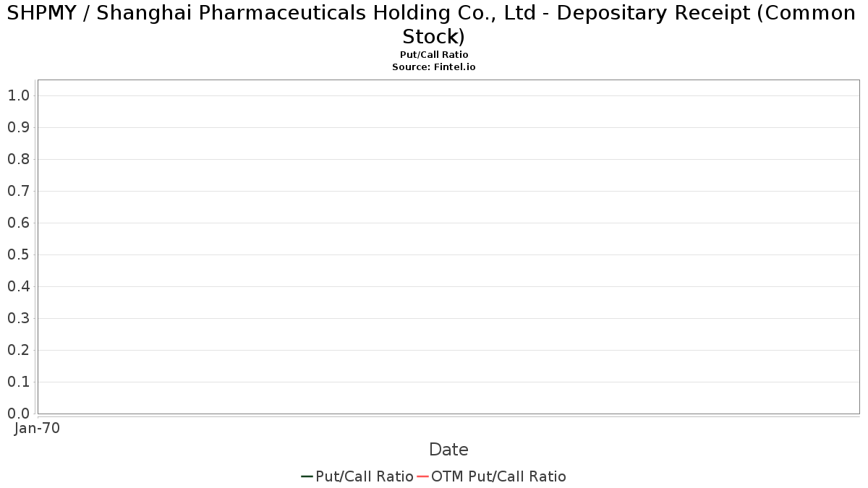Click the red OTM legend line marker

tap(422, 476)
